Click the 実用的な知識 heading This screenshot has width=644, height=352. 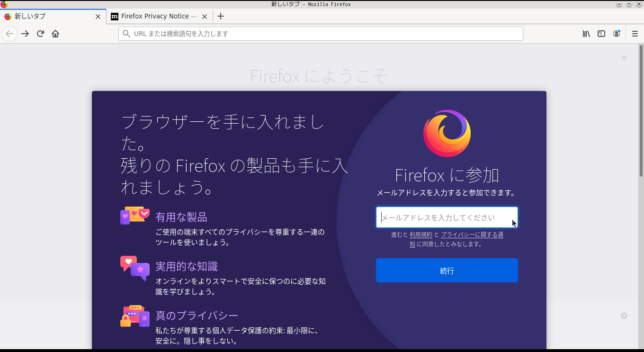pos(187,267)
